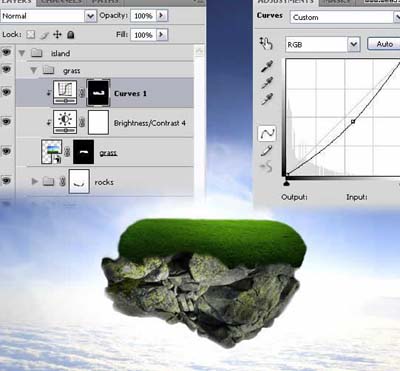Hide the island group with eye icon
Image resolution: width=400 pixels, height=371 pixels.
[6, 52]
